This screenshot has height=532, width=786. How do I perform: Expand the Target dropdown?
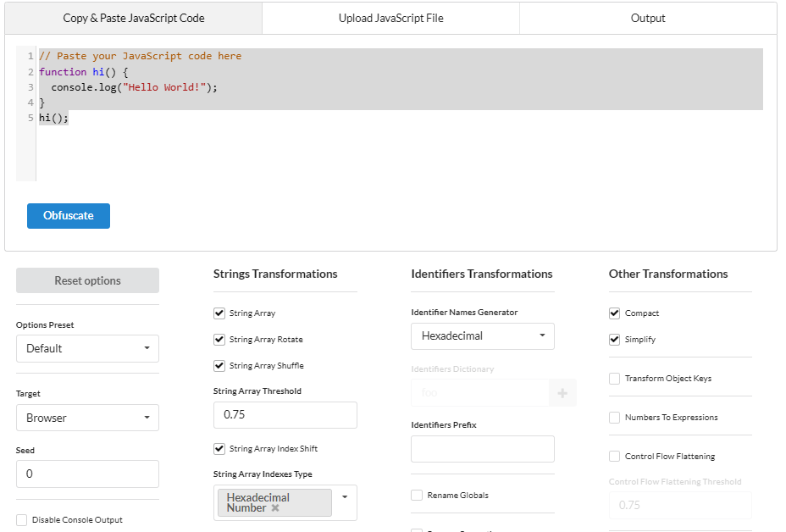coord(87,418)
